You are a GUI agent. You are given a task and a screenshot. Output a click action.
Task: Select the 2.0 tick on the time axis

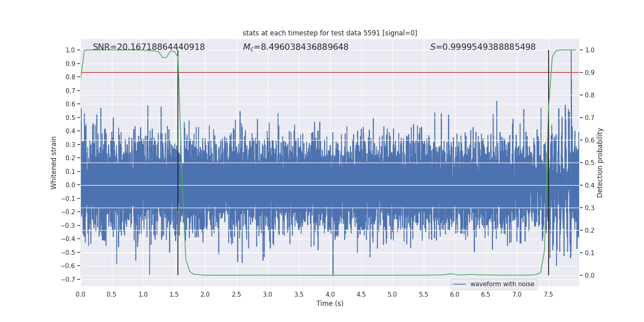(x=205, y=295)
